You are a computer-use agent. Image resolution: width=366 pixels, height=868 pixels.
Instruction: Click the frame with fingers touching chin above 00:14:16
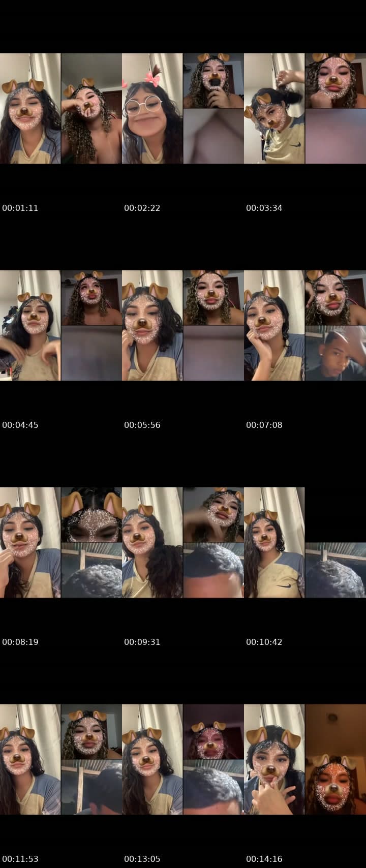(x=274, y=759)
